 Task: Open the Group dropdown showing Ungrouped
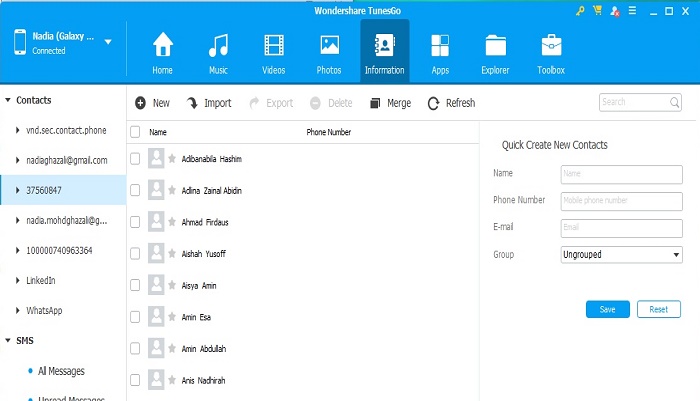click(621, 255)
